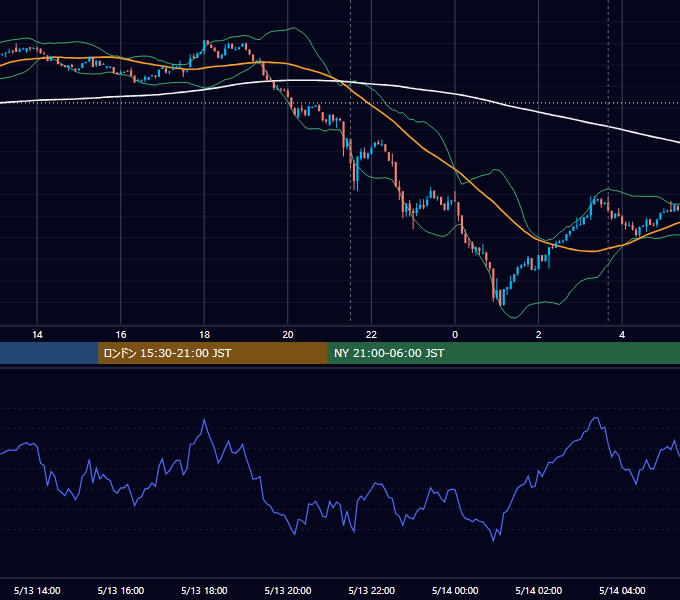Click the 2 hour label on price chart axis
Viewport: 680px width, 600px height.
coord(538,335)
